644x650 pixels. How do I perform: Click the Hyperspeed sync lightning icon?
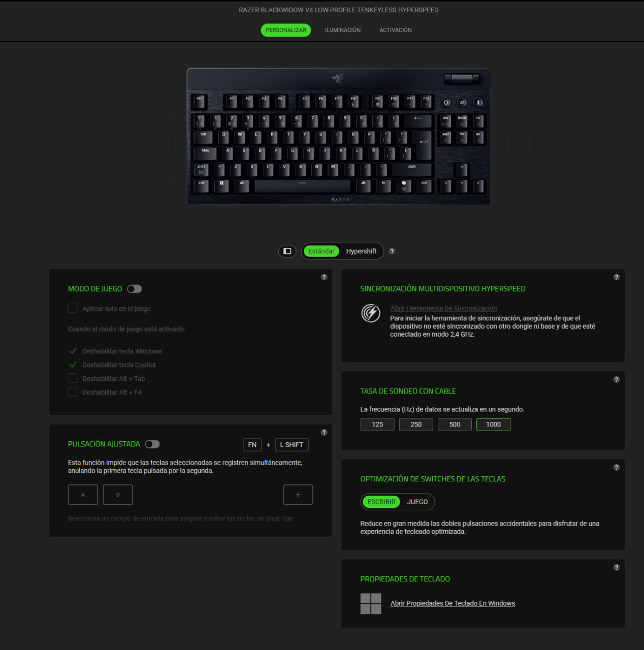371,313
